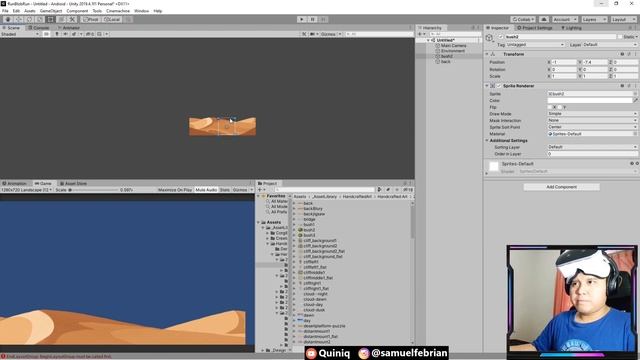Switch to the Lighting tab
The image size is (640, 360).
tap(571, 28)
